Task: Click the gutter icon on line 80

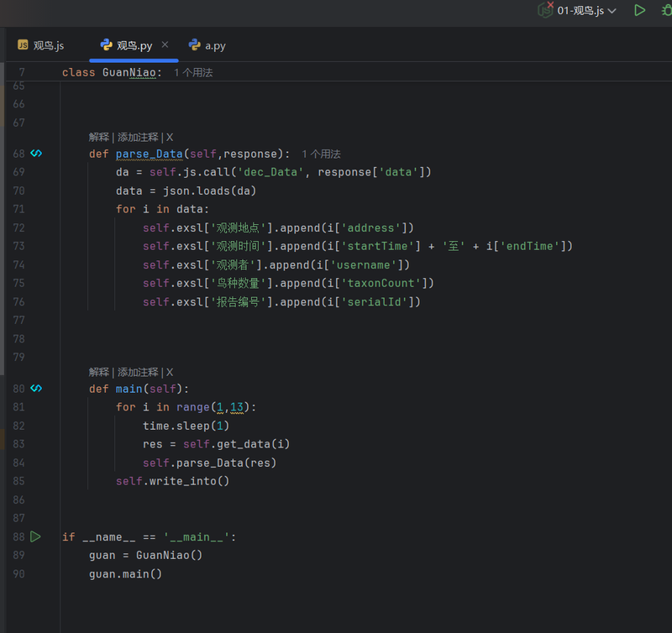Action: coord(36,388)
